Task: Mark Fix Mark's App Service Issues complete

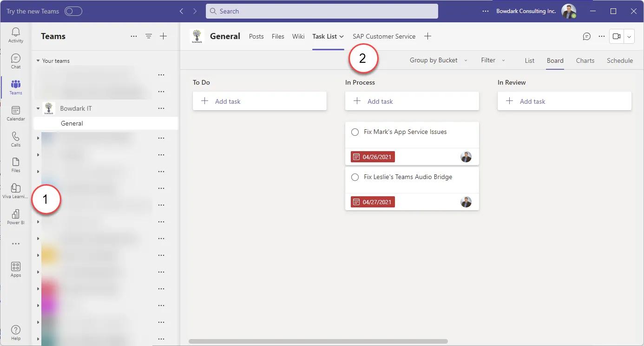Action: coord(355,132)
